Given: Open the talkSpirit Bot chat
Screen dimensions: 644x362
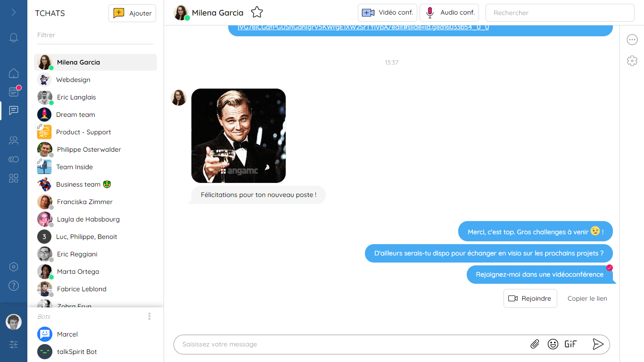Looking at the screenshot, I should point(95,352).
